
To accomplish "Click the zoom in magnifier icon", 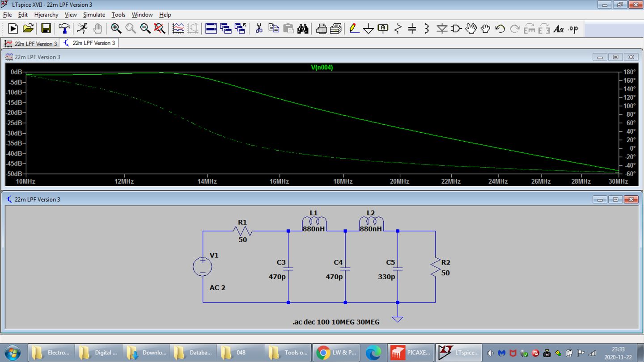I will [116, 29].
